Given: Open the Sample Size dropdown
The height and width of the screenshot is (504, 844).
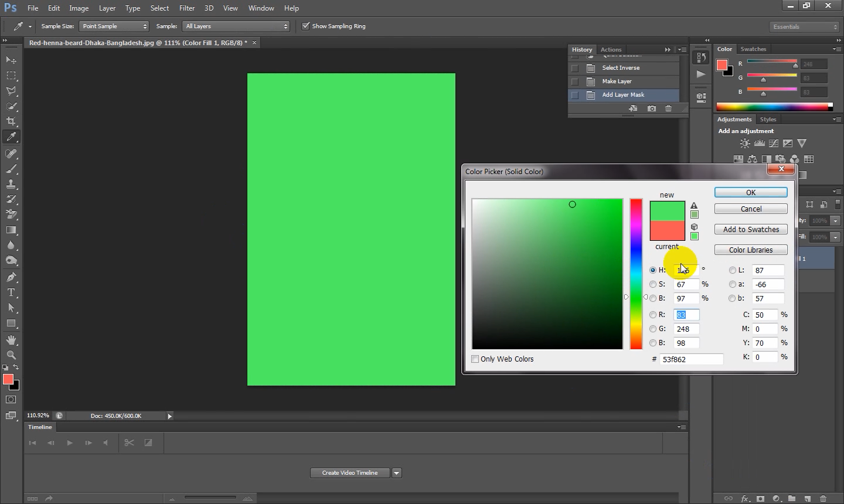Looking at the screenshot, I should [114, 26].
